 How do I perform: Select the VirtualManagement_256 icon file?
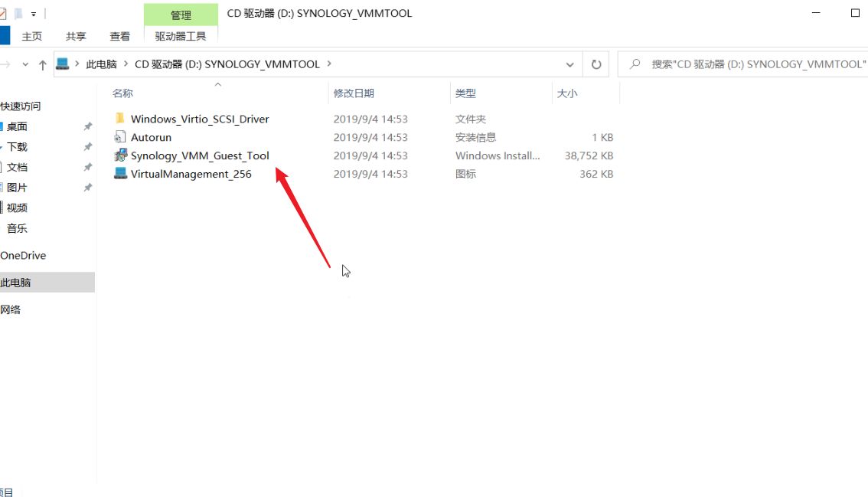[120, 173]
